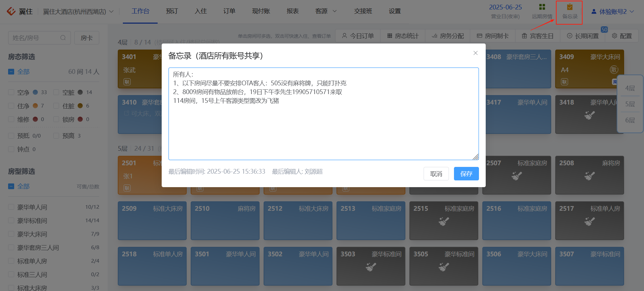The height and width of the screenshot is (291, 644).
Task: Expand the 客源 menu dropdown
Action: pyautogui.click(x=326, y=11)
